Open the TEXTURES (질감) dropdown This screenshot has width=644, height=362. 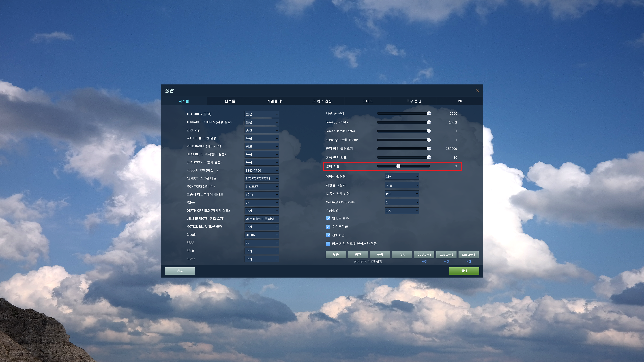(261, 114)
